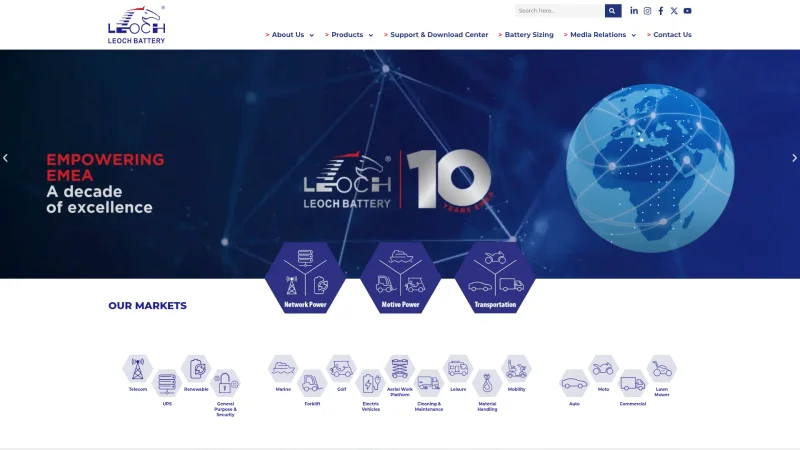Click the OUR MARKETS heading
Screen dimensions: 800x450
147,306
